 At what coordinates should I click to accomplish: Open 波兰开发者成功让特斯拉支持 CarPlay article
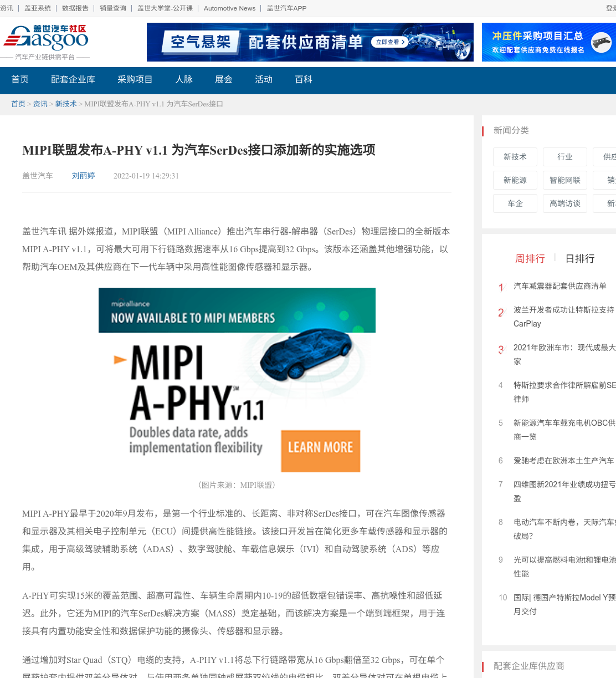(x=564, y=317)
